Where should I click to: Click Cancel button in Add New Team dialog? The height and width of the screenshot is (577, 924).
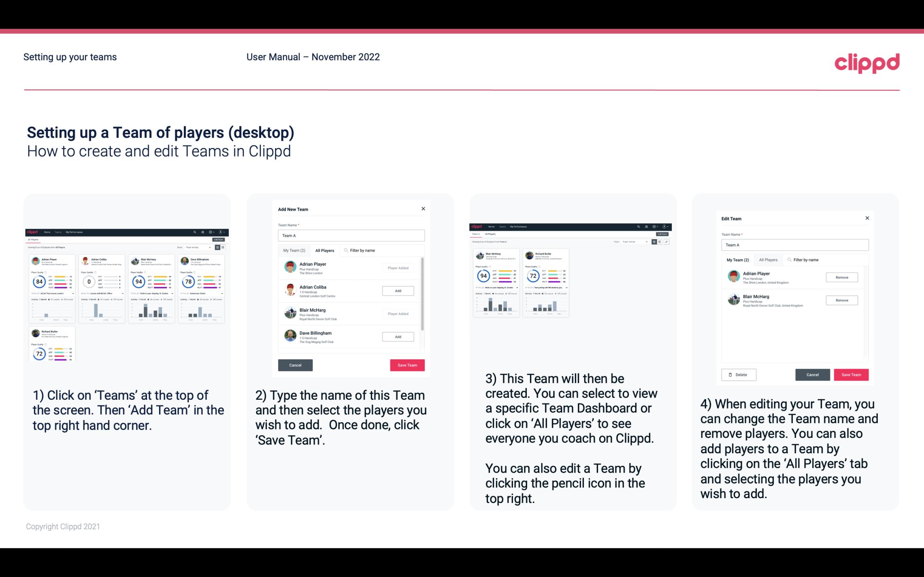tap(295, 364)
